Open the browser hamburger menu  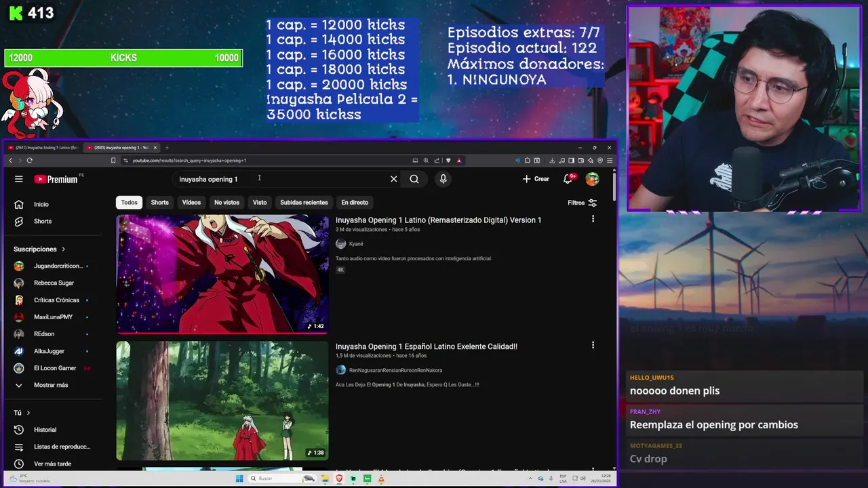click(x=610, y=161)
